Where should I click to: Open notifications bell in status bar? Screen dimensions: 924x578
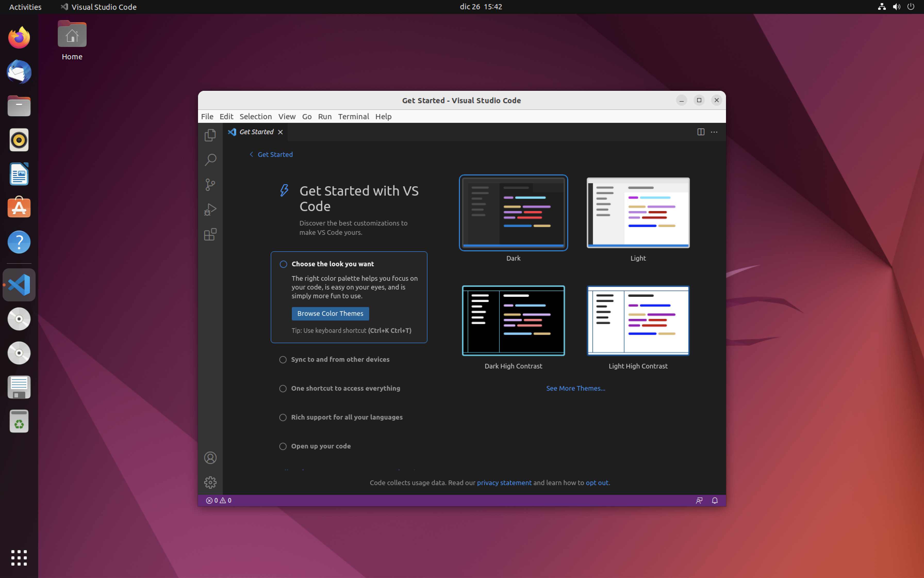[x=715, y=500]
